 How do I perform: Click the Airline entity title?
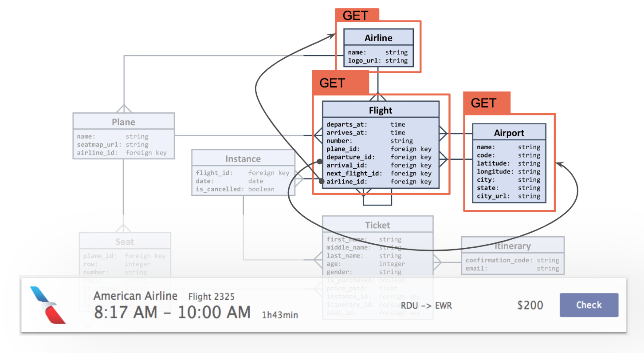pyautogui.click(x=378, y=38)
